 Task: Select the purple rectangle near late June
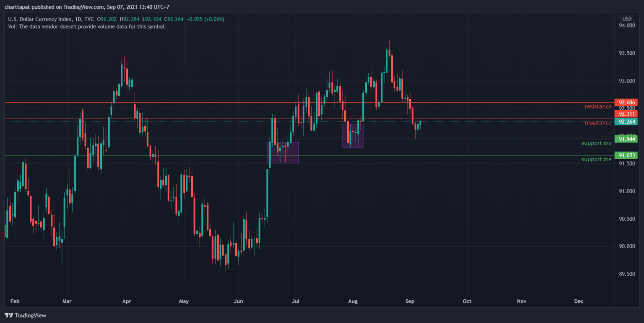coord(283,152)
